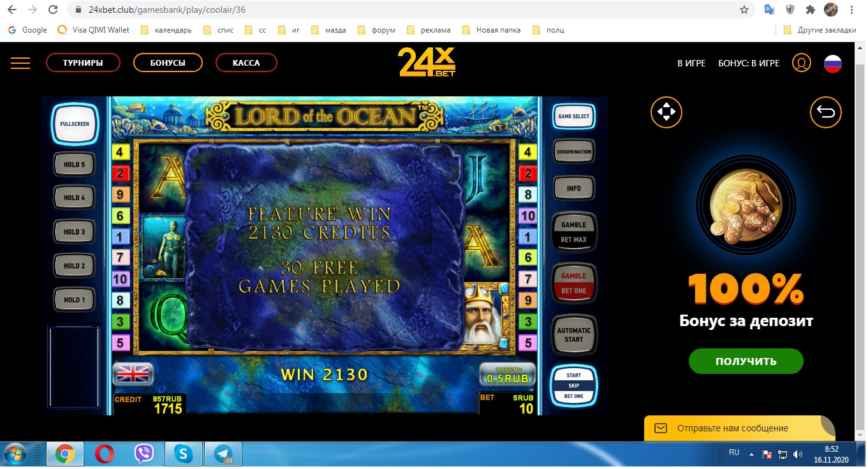Open the Visa QIWI Wallet bookmark

[x=93, y=30]
